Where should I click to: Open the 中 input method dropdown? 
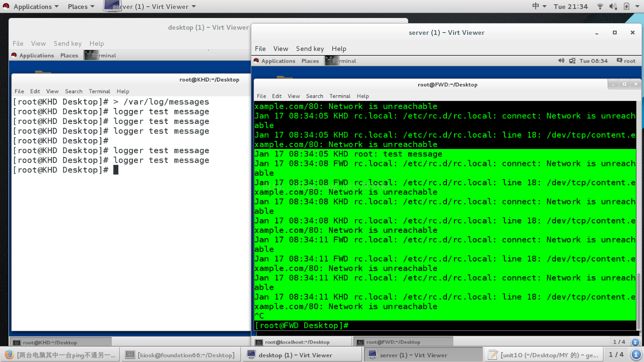point(539,7)
